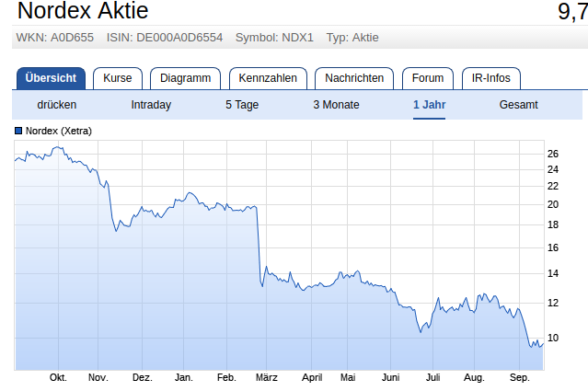Open the Übersicht tab
588x391 pixels.
(51, 78)
